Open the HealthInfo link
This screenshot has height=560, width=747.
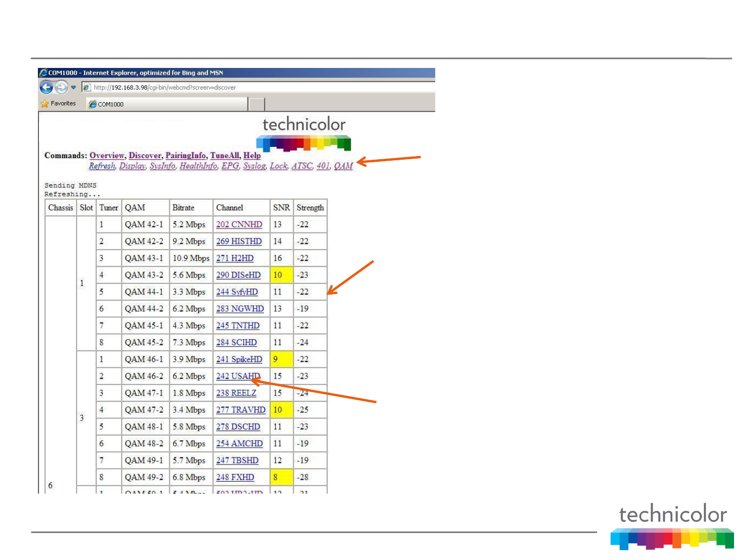(198, 166)
